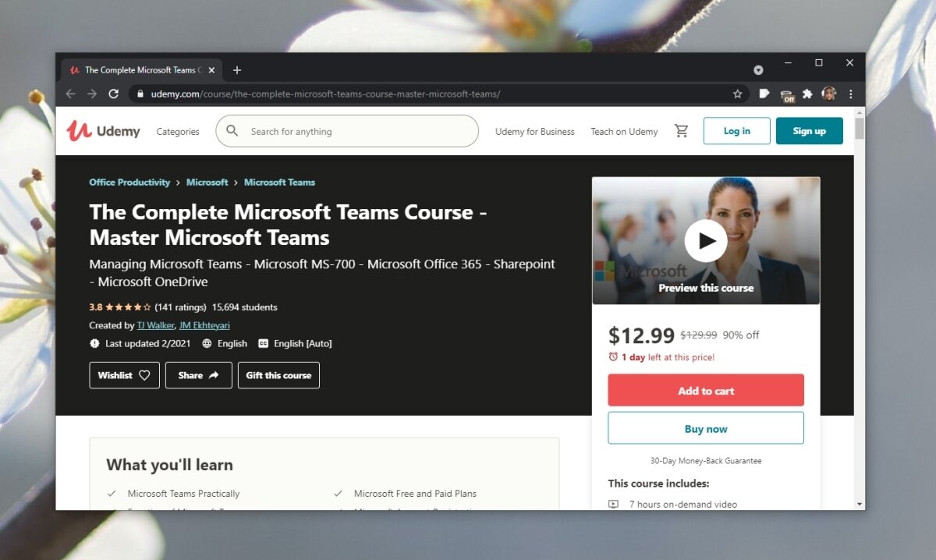936x560 pixels.
Task: Click the alarm clock sale timer icon
Action: tap(613, 356)
